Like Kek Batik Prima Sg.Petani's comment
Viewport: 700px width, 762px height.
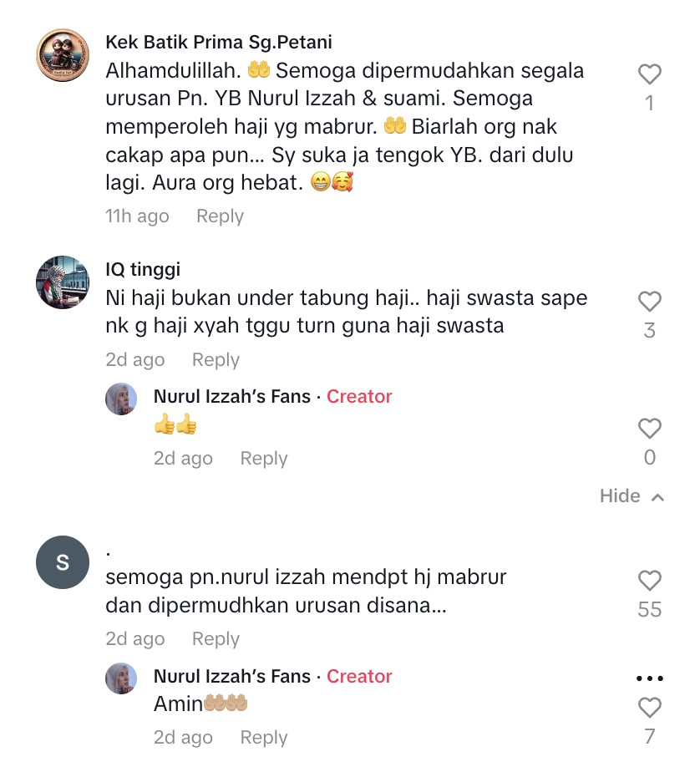pos(650,74)
